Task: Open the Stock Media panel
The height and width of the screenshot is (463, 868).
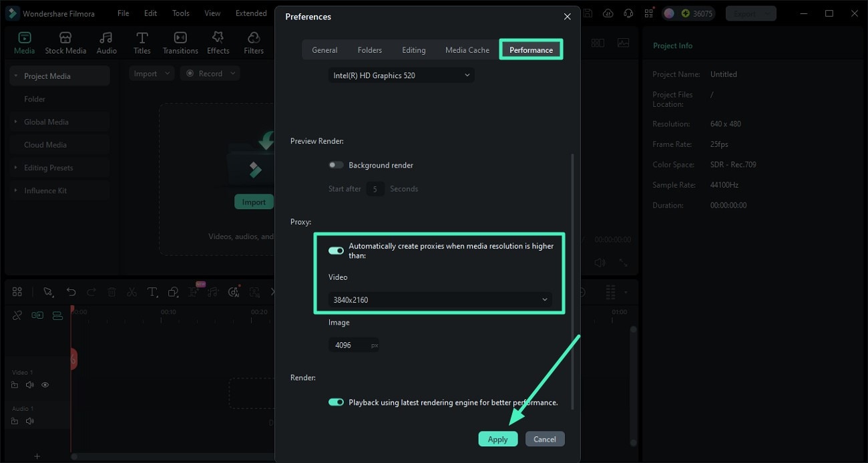Action: pos(65,41)
